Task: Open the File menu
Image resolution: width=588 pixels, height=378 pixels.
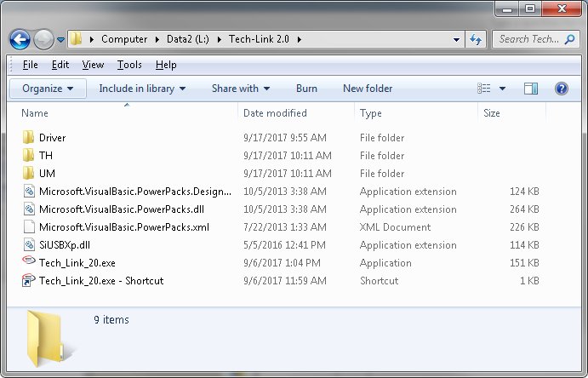Action: click(x=30, y=65)
